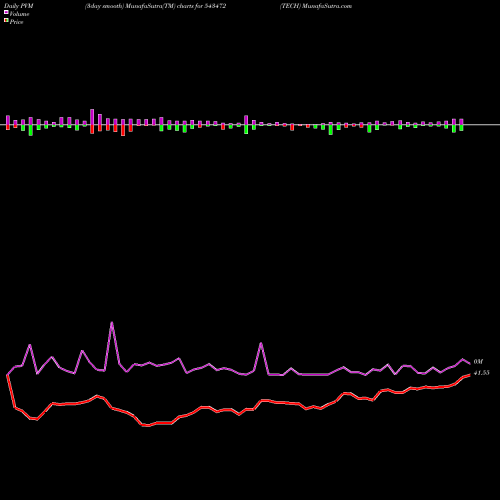The width and height of the screenshot is (500, 500).
Task: Select the 'Price' legend label
Action: tap(16, 22)
